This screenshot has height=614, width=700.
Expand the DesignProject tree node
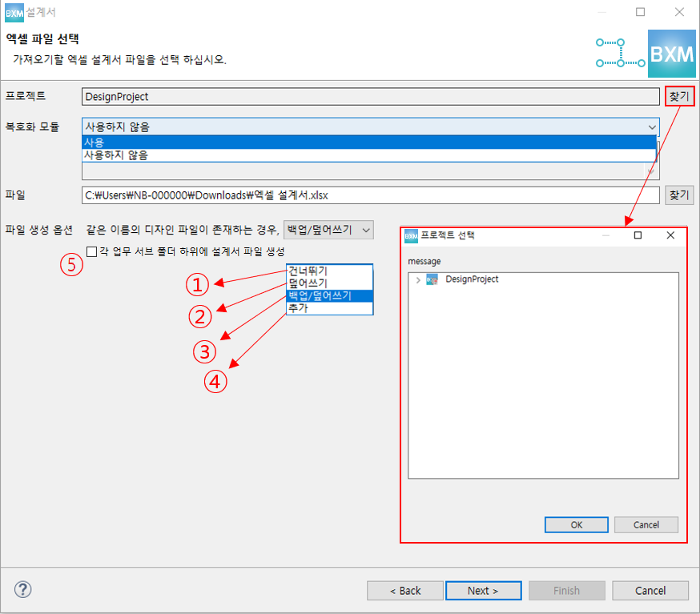(418, 280)
